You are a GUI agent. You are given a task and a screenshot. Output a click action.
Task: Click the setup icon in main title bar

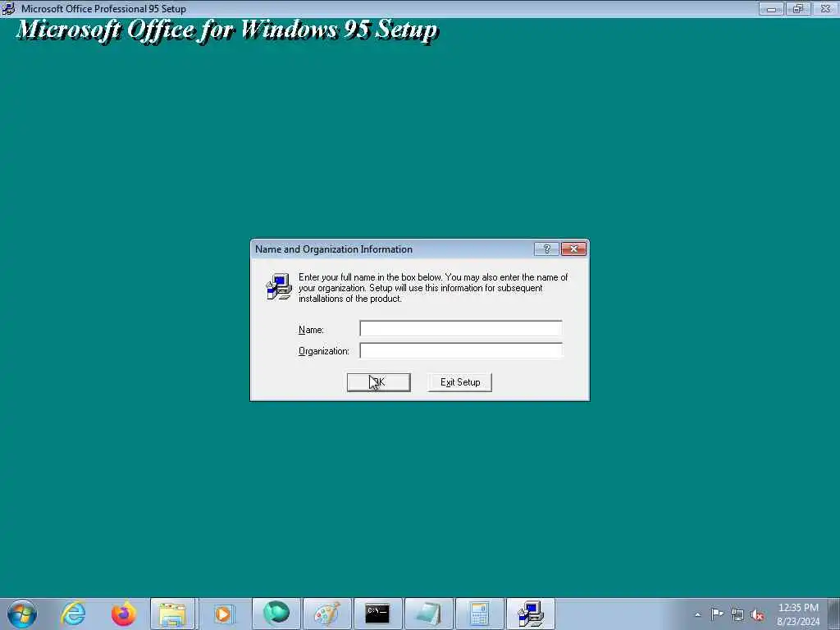click(x=8, y=8)
